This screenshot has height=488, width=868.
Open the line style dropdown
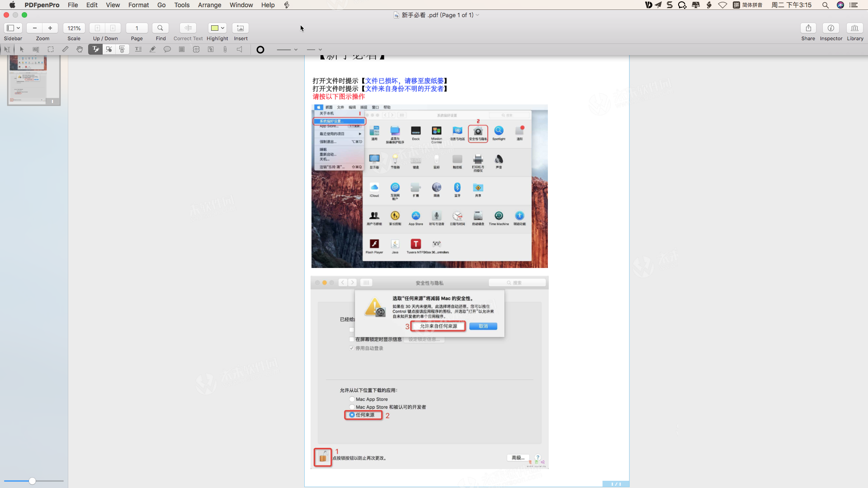314,50
